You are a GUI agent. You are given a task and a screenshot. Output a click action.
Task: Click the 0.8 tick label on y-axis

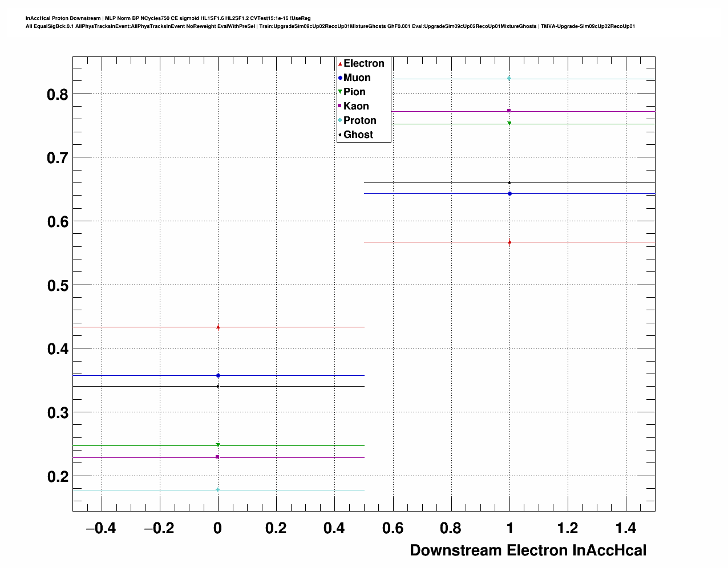(x=57, y=94)
